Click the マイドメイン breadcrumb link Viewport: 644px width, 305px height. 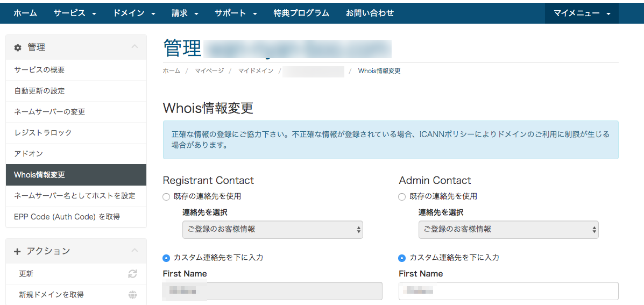point(256,71)
